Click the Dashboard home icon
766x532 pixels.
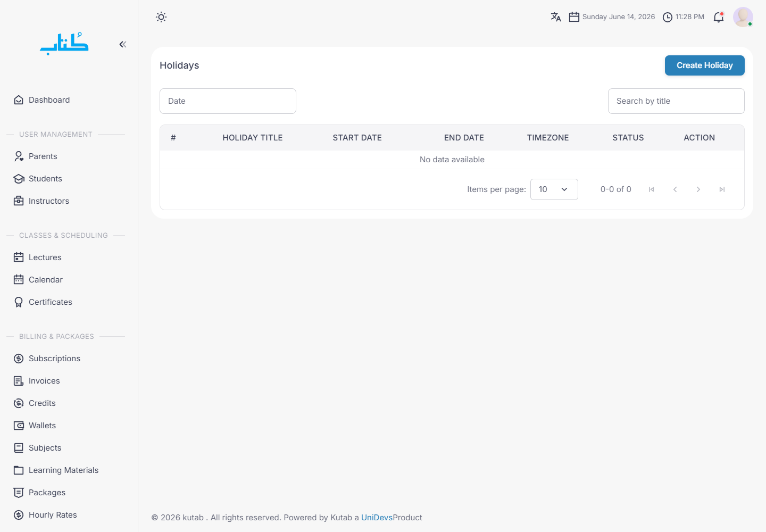(19, 100)
